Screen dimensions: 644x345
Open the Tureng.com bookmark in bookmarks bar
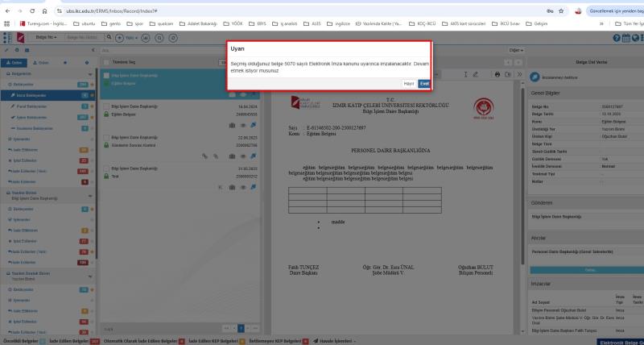31,23
